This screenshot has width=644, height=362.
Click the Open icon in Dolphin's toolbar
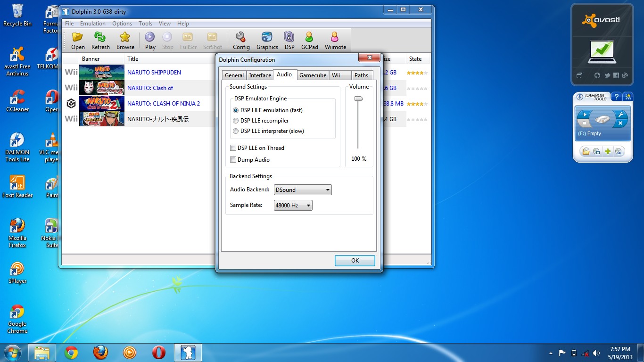(x=78, y=41)
